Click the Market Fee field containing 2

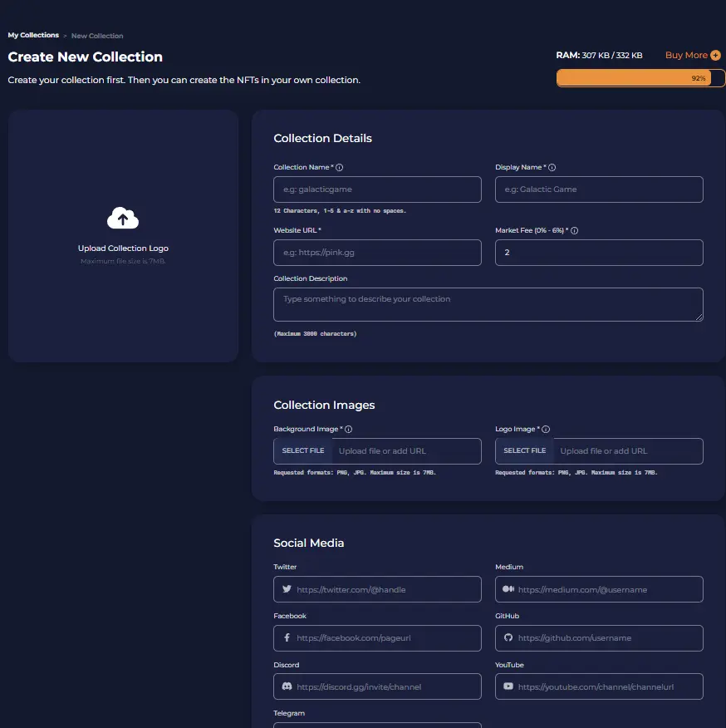tap(599, 253)
